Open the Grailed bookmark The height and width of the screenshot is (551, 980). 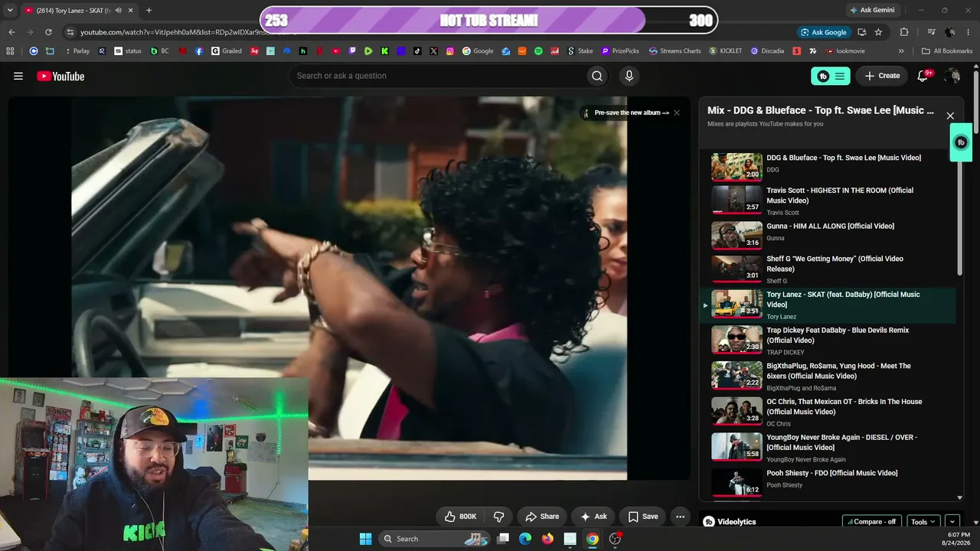(227, 51)
